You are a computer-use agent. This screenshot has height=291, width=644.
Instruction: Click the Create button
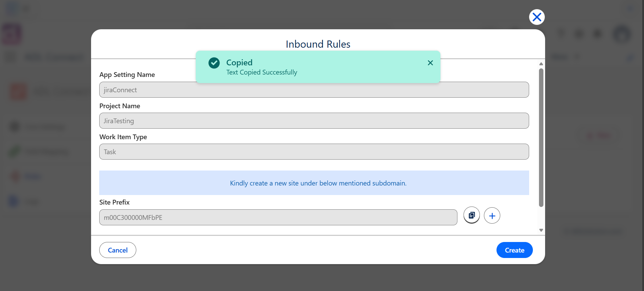[515, 250]
